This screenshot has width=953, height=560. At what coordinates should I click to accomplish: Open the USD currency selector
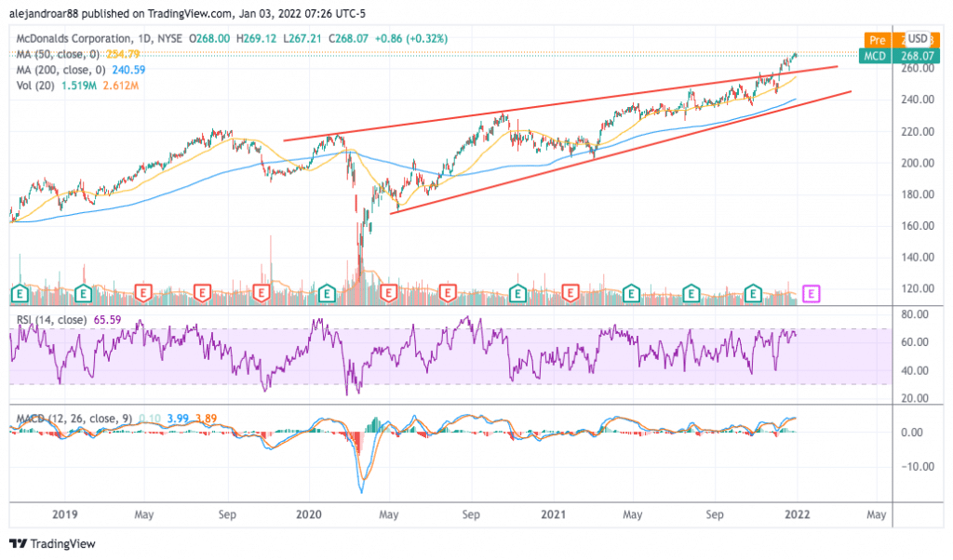tap(918, 39)
